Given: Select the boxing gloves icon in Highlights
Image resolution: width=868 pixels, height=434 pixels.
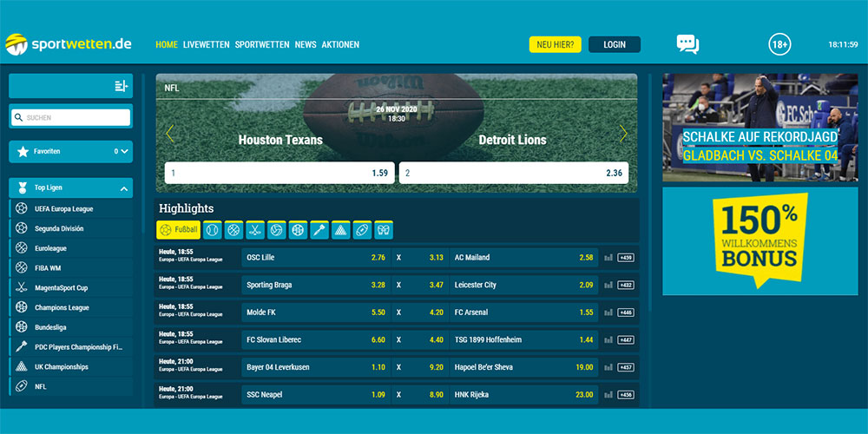Looking at the screenshot, I should (x=384, y=230).
